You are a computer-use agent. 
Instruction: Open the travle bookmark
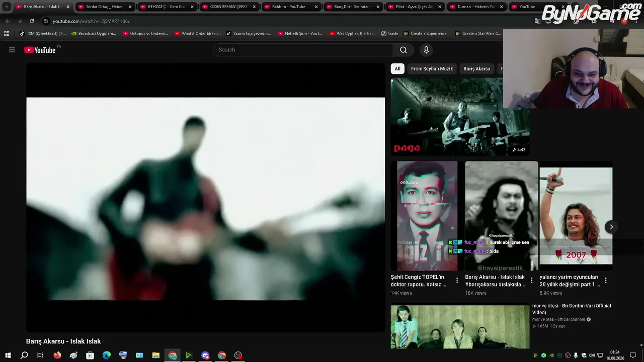click(389, 34)
